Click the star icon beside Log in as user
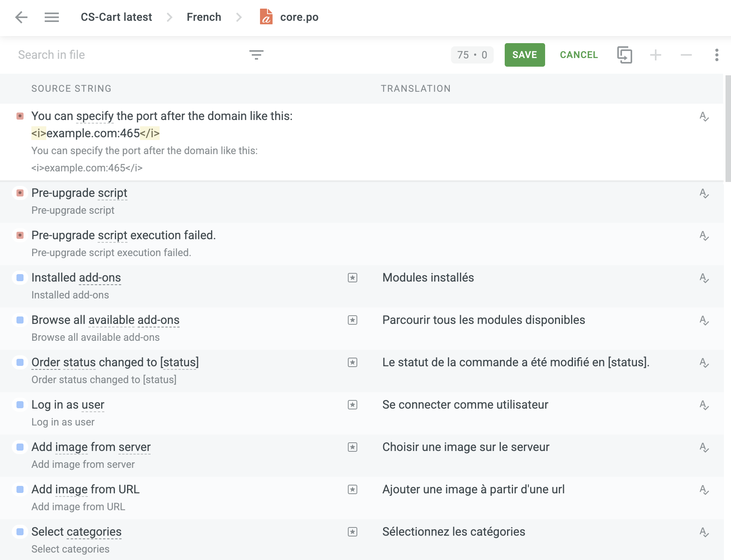The height and width of the screenshot is (560, 731). click(353, 405)
